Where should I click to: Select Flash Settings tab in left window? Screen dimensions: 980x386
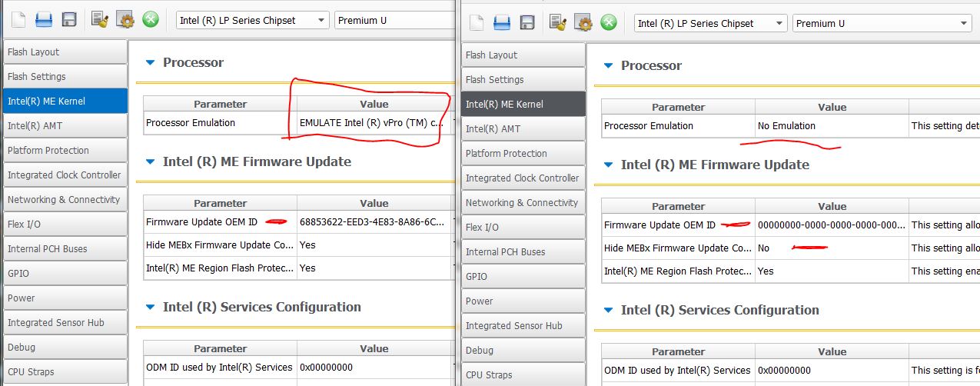click(x=65, y=77)
